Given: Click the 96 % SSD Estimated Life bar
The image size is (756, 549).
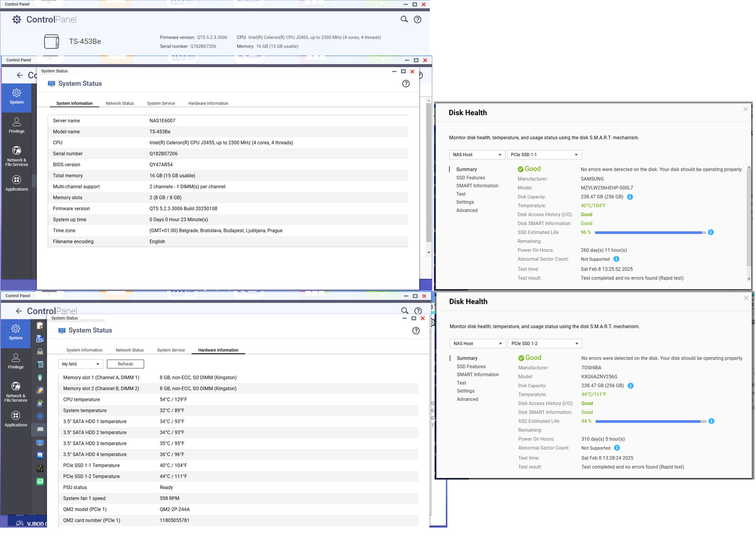Looking at the screenshot, I should click(x=650, y=233).
